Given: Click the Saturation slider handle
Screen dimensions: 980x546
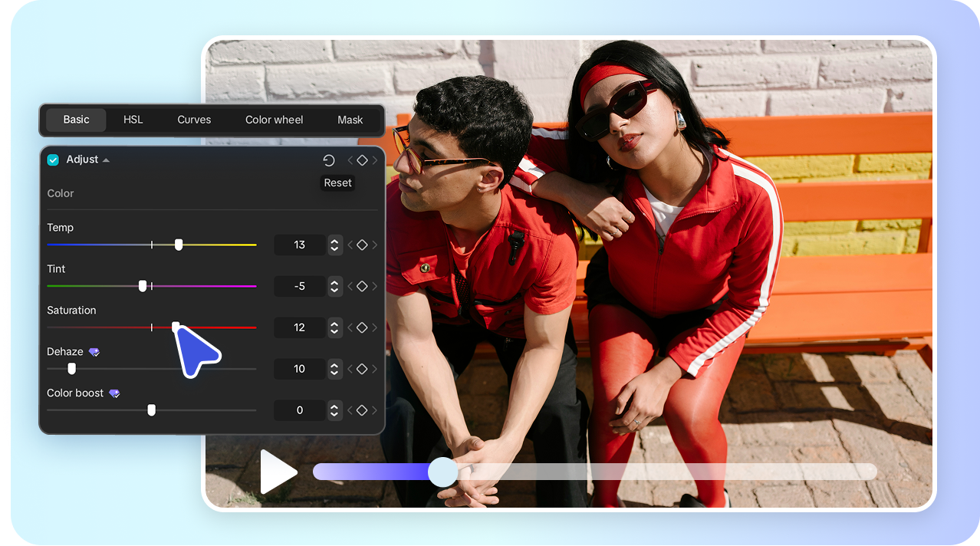Looking at the screenshot, I should point(174,327).
